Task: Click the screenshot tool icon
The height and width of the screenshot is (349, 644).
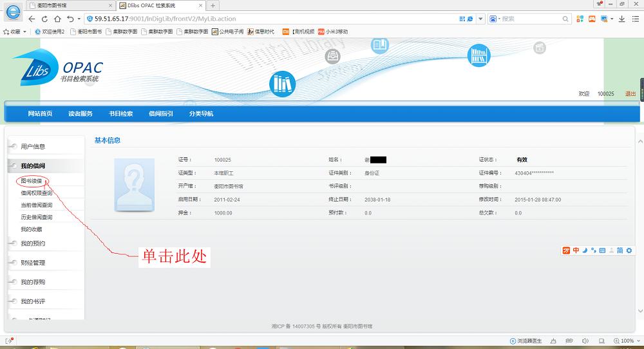Action: click(x=604, y=19)
